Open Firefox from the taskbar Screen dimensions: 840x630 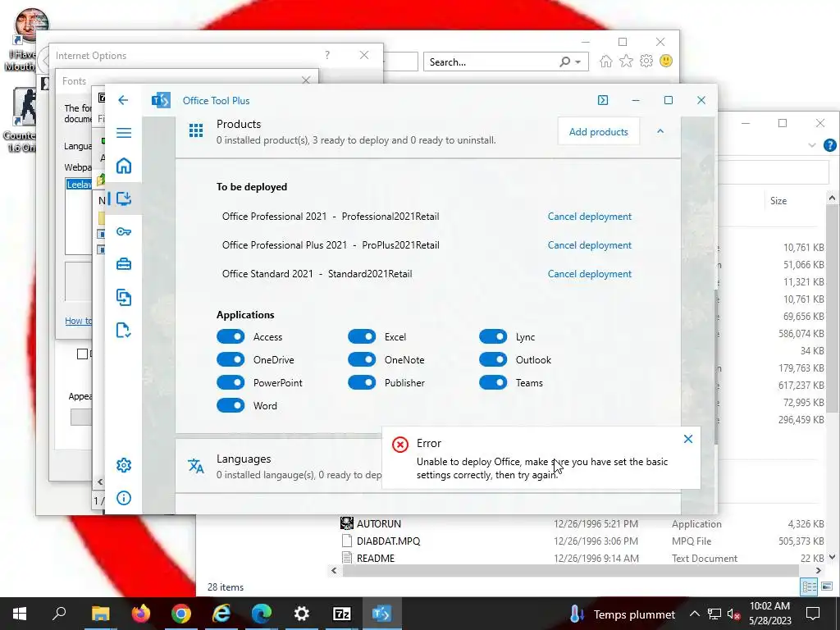click(141, 614)
